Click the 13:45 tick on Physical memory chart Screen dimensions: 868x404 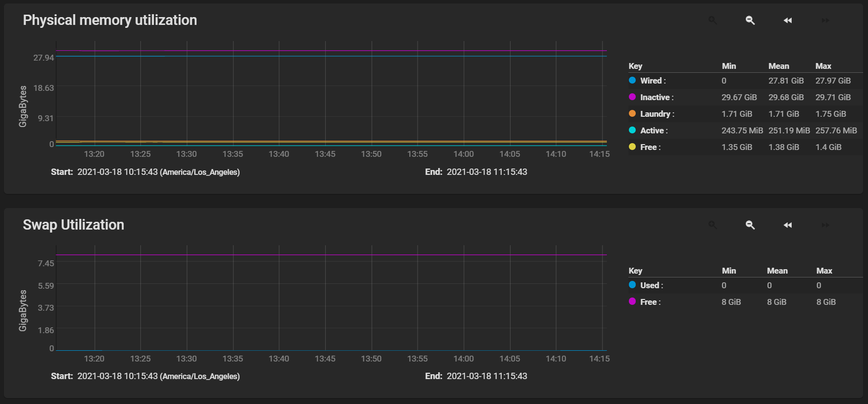point(325,154)
